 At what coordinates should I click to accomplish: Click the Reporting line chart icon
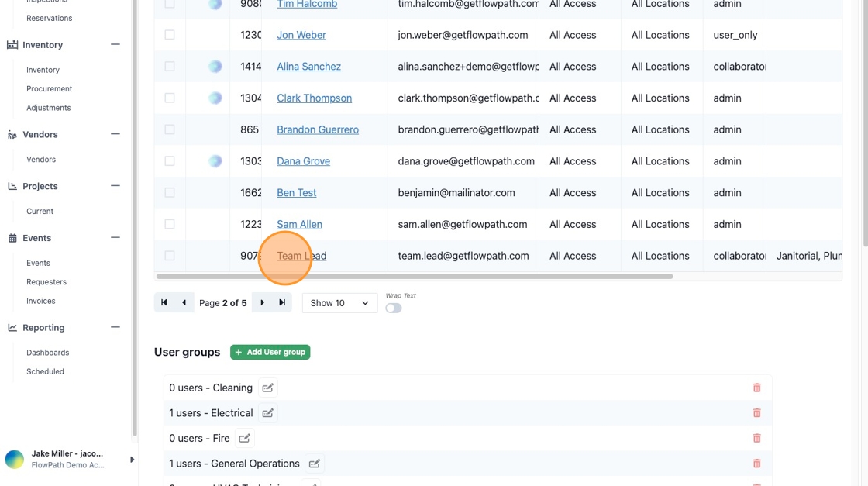coord(12,328)
